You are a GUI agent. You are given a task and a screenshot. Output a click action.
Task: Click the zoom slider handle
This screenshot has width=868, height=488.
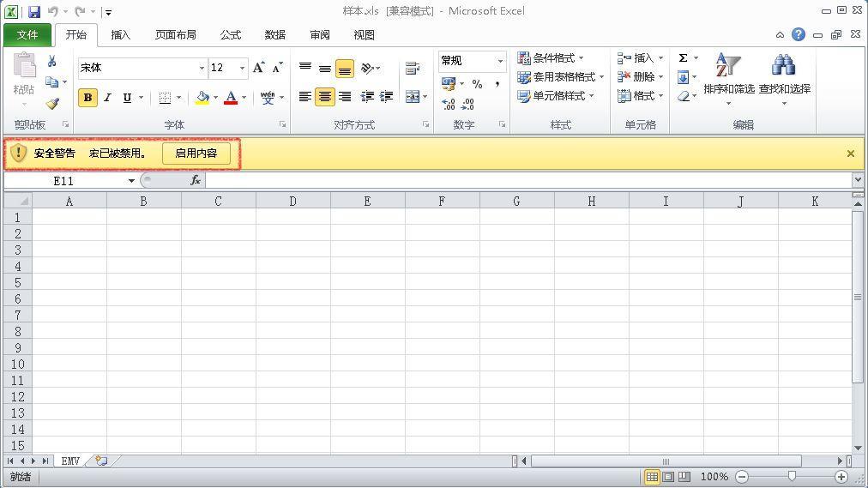tap(792, 476)
